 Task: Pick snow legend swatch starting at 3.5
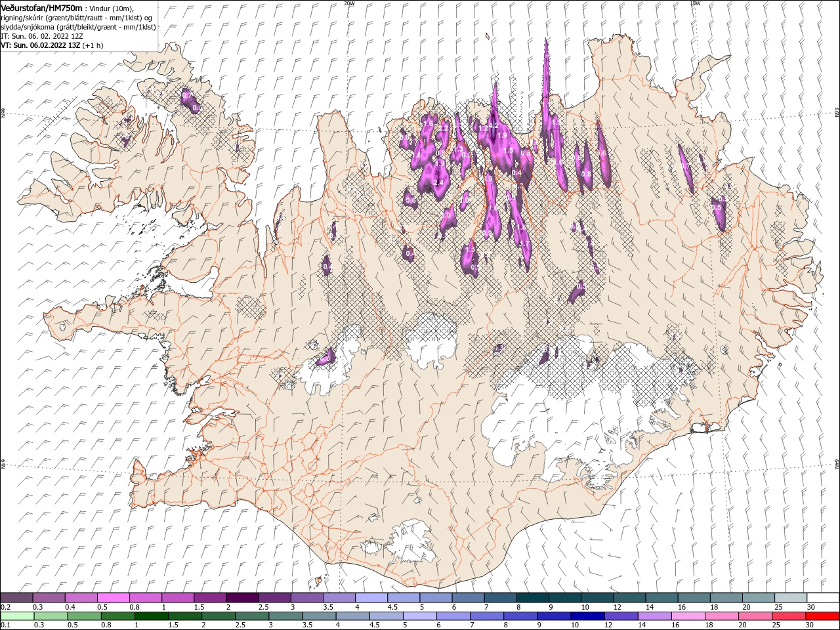pyautogui.click(x=339, y=598)
